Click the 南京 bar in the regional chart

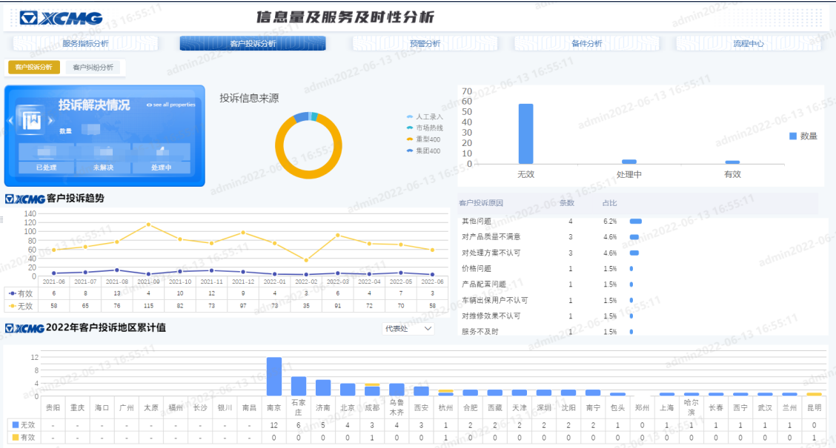point(274,377)
